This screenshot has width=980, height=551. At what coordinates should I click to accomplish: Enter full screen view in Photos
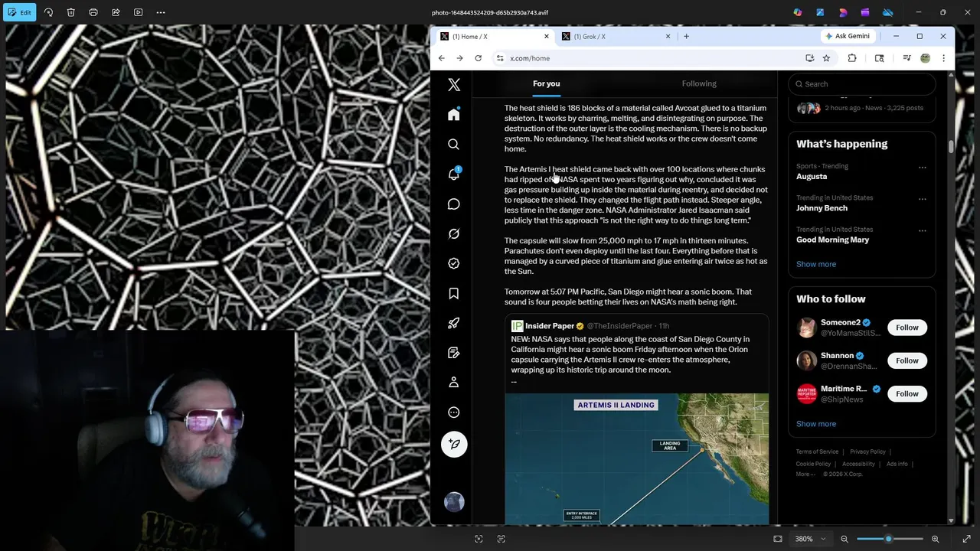tap(966, 539)
